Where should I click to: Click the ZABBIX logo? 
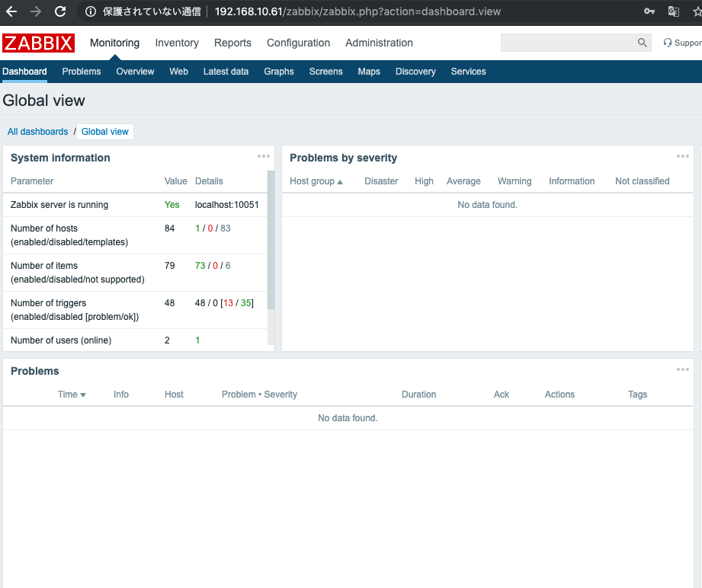point(38,43)
